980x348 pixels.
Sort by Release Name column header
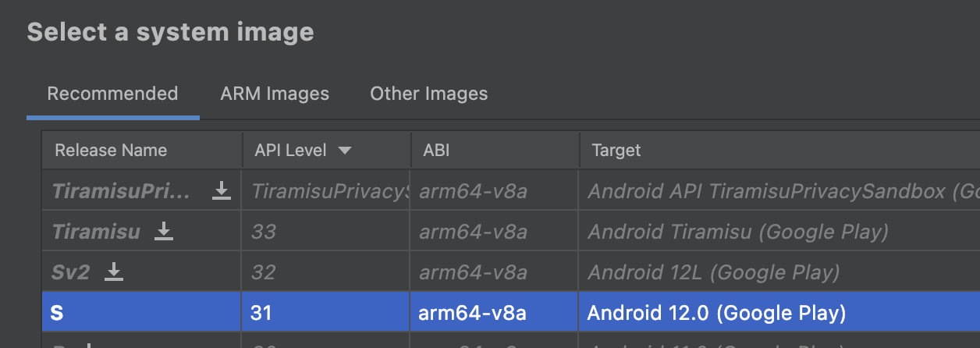pos(142,151)
